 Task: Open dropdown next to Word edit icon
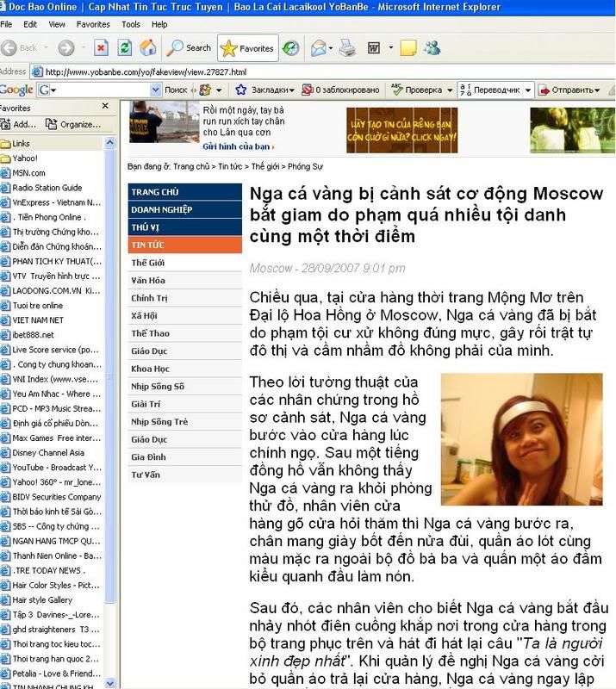coord(391,47)
